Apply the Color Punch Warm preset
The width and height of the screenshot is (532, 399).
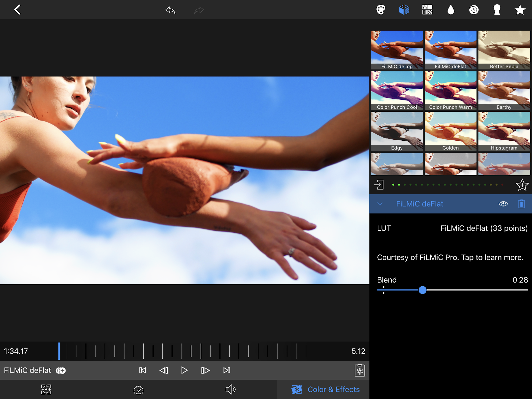coord(451,90)
